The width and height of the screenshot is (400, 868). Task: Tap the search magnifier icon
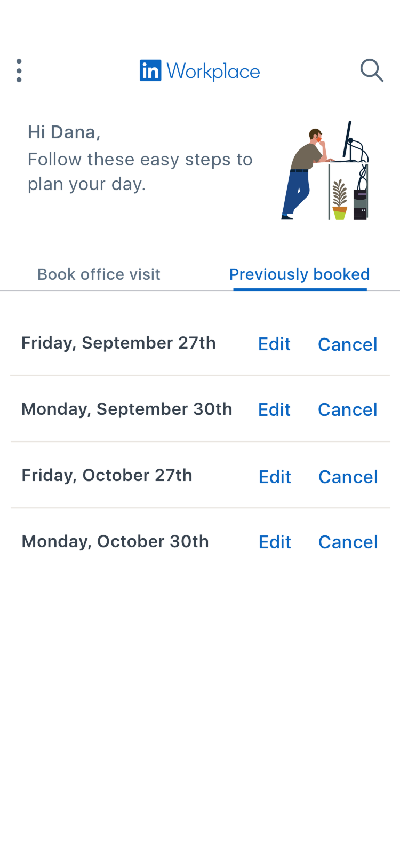pyautogui.click(x=372, y=70)
